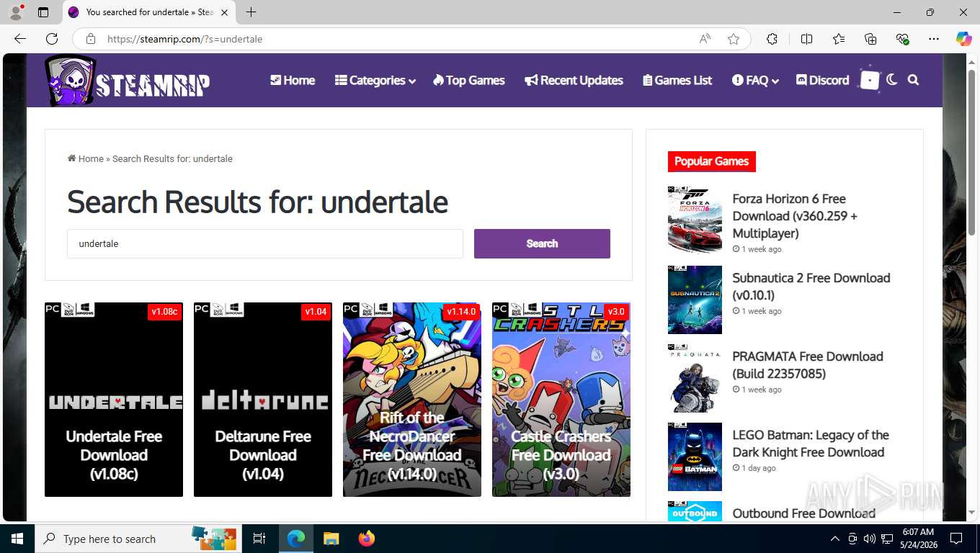The image size is (980, 553).
Task: Open Recent Updates page
Action: tap(574, 80)
